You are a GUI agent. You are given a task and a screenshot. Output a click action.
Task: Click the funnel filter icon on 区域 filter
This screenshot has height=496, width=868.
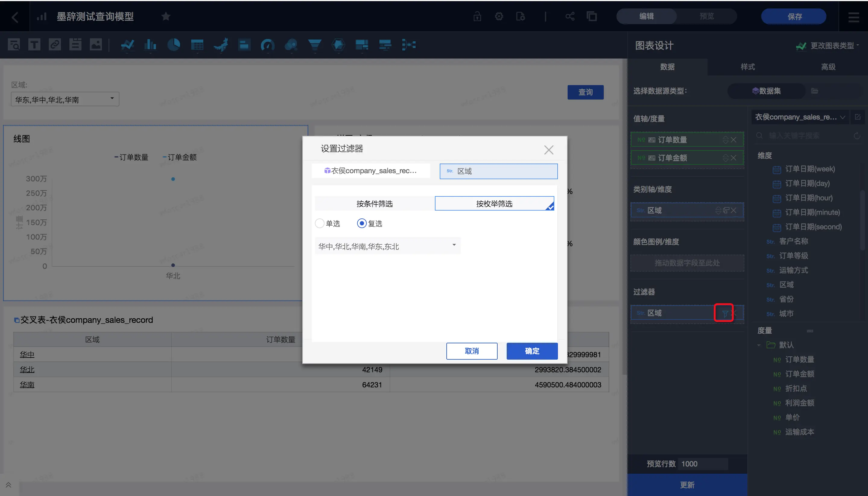[724, 313]
